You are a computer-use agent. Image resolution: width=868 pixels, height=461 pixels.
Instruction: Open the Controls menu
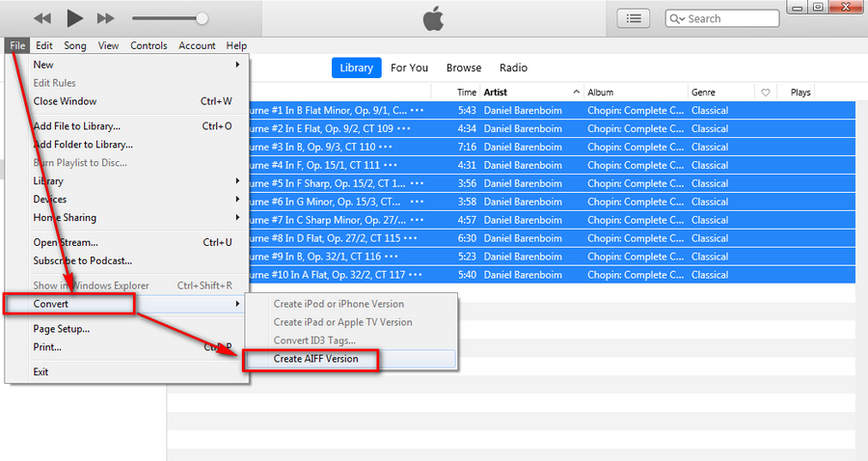[149, 45]
